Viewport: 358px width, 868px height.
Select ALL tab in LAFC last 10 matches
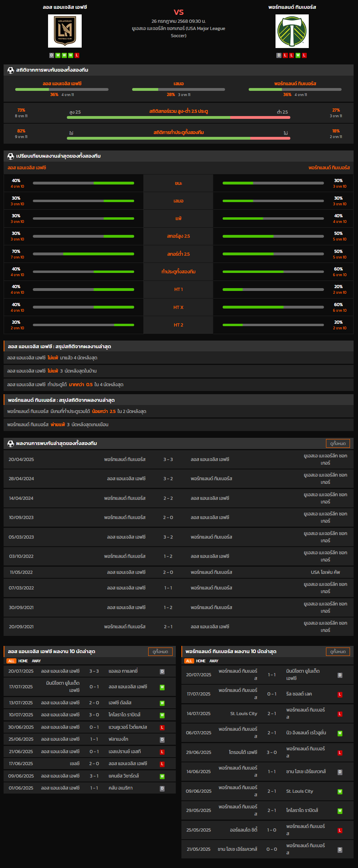11,661
